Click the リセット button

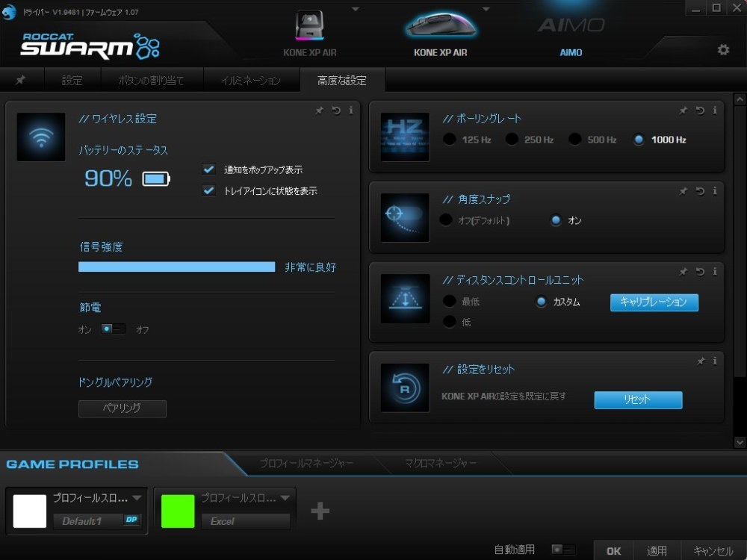pos(638,399)
